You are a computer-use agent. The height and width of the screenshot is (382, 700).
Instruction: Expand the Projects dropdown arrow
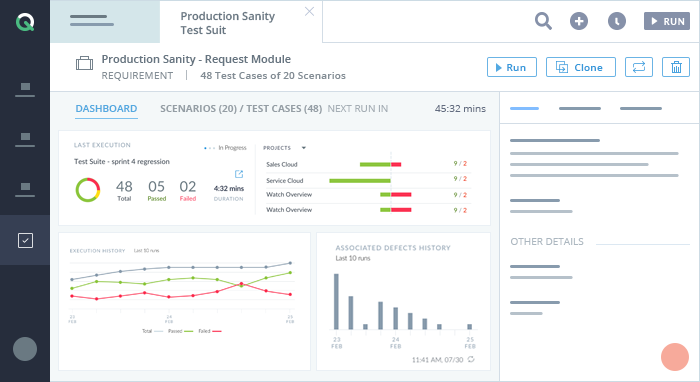(304, 148)
